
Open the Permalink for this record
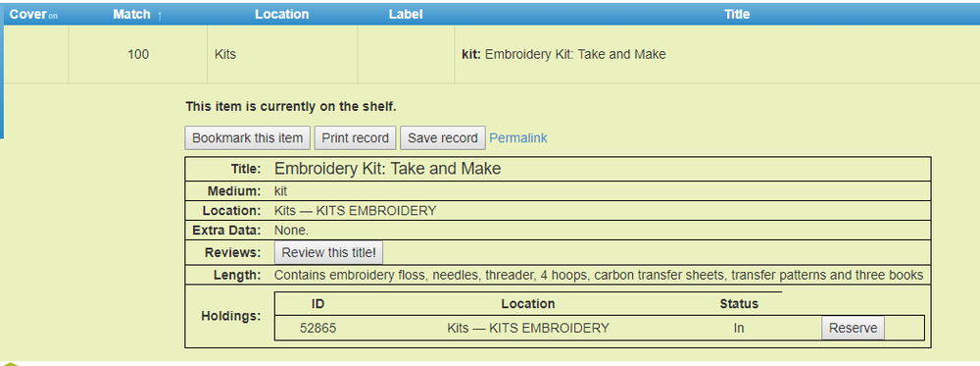tap(518, 138)
